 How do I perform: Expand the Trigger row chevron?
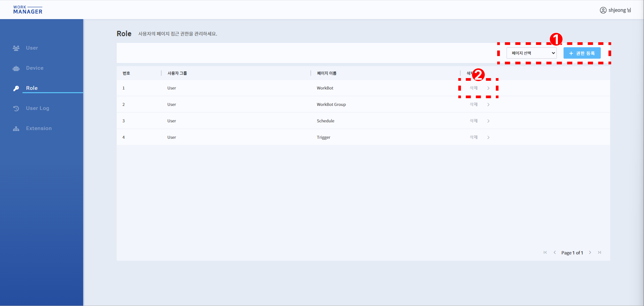click(488, 137)
